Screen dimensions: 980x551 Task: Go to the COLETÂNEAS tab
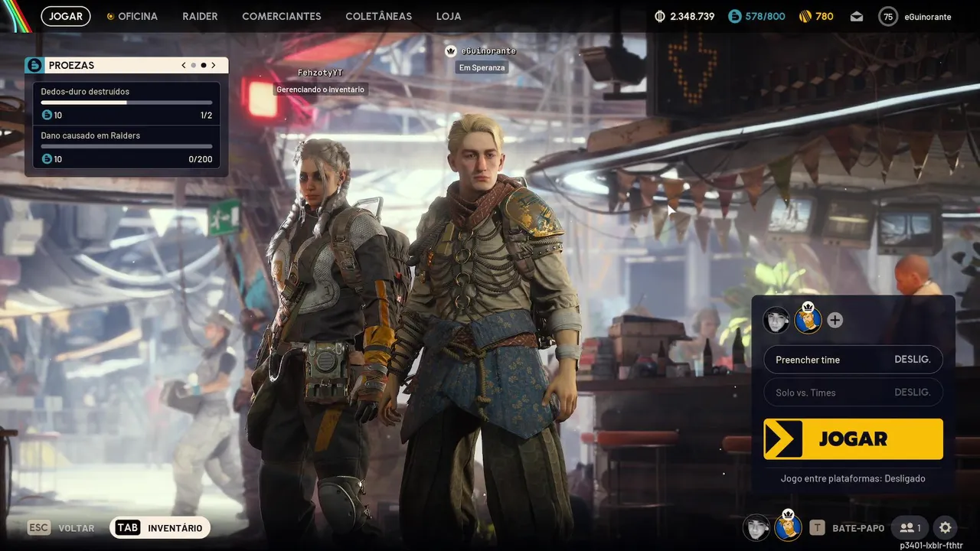point(378,16)
